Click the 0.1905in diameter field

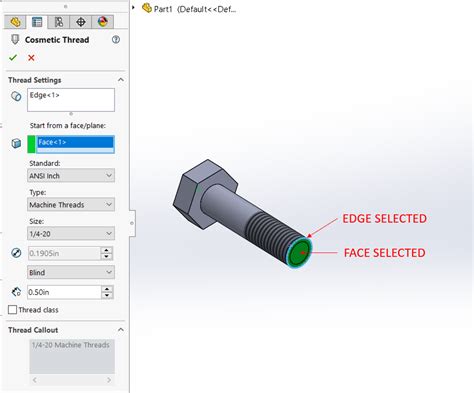[64, 253]
